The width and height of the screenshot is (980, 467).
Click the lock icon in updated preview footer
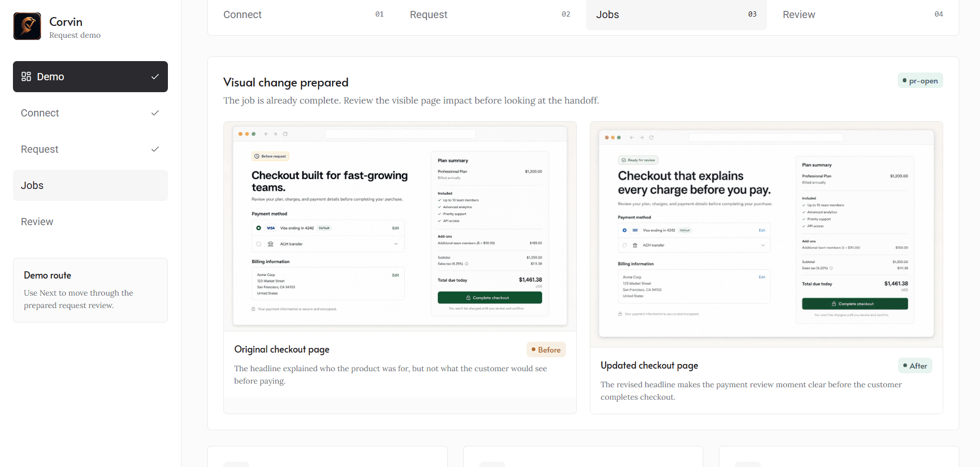coord(620,314)
